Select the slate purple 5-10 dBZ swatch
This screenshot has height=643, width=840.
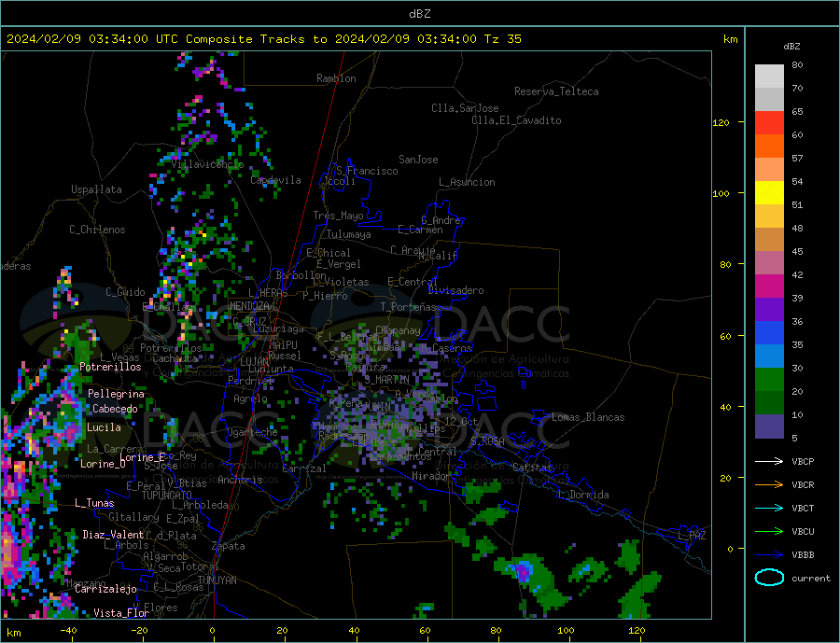769,426
